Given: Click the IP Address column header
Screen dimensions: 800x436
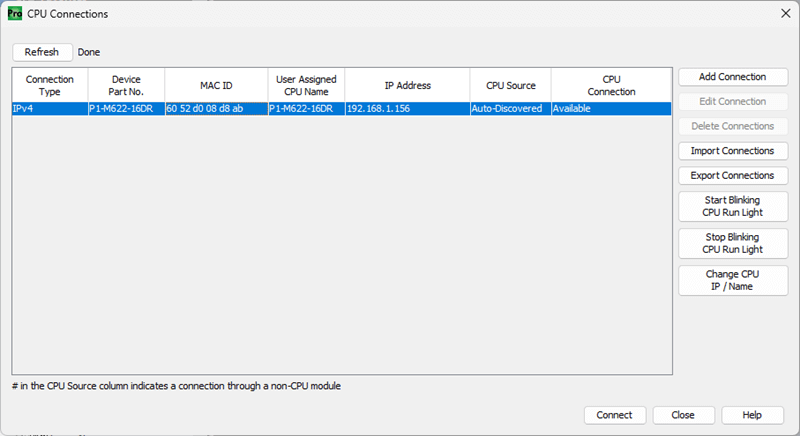Looking at the screenshot, I should [407, 86].
